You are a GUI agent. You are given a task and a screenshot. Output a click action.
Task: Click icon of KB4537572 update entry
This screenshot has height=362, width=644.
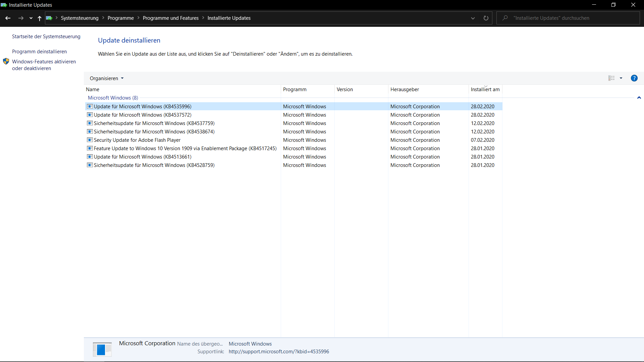90,115
